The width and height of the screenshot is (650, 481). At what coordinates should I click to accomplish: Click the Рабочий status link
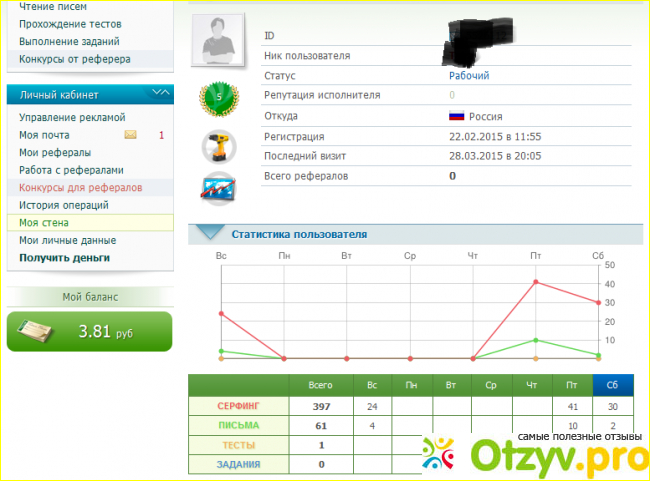point(469,76)
